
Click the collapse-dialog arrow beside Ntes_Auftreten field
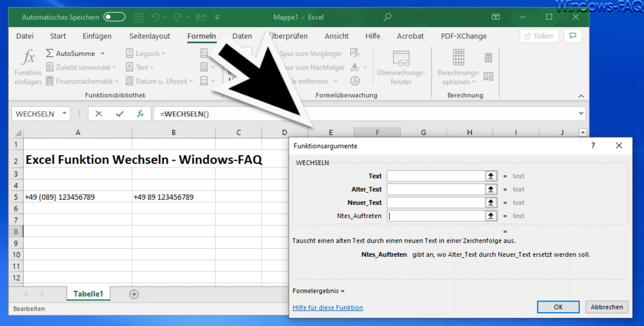491,215
